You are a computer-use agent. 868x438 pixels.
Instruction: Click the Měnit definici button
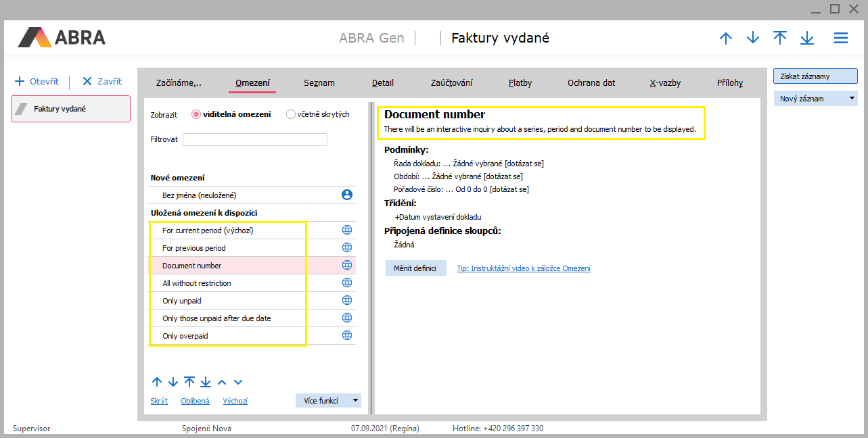tap(416, 268)
